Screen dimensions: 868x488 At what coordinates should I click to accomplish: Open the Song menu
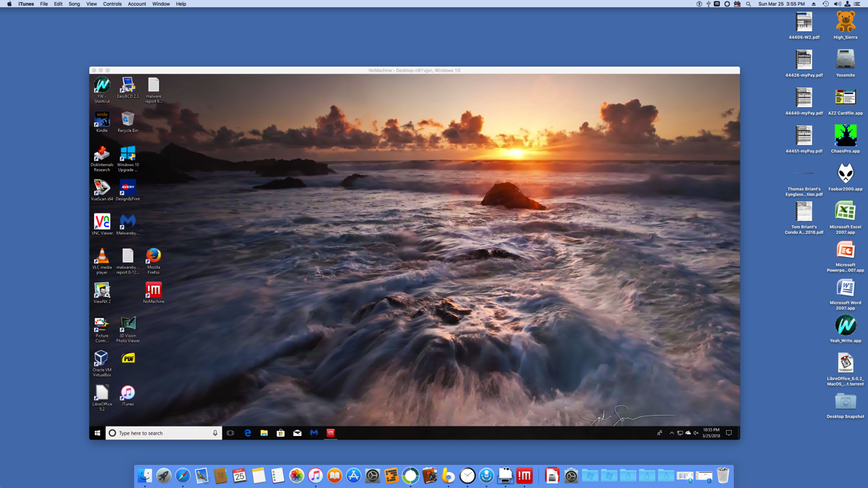click(74, 4)
